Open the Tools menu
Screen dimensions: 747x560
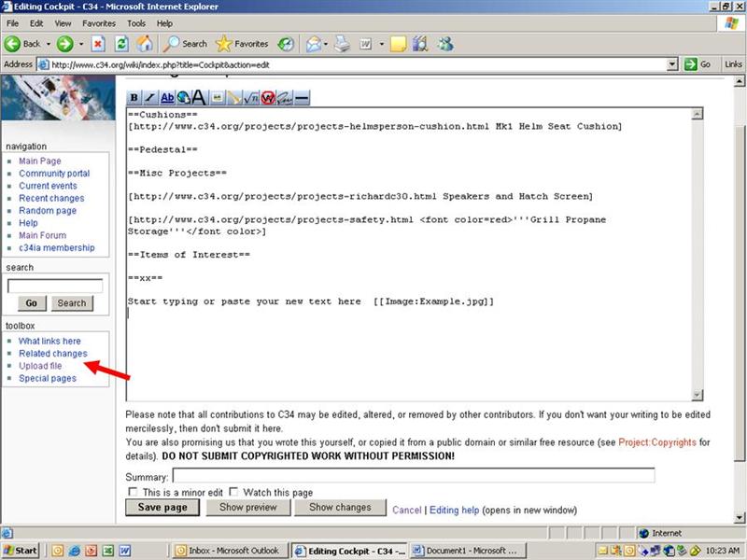click(x=136, y=22)
